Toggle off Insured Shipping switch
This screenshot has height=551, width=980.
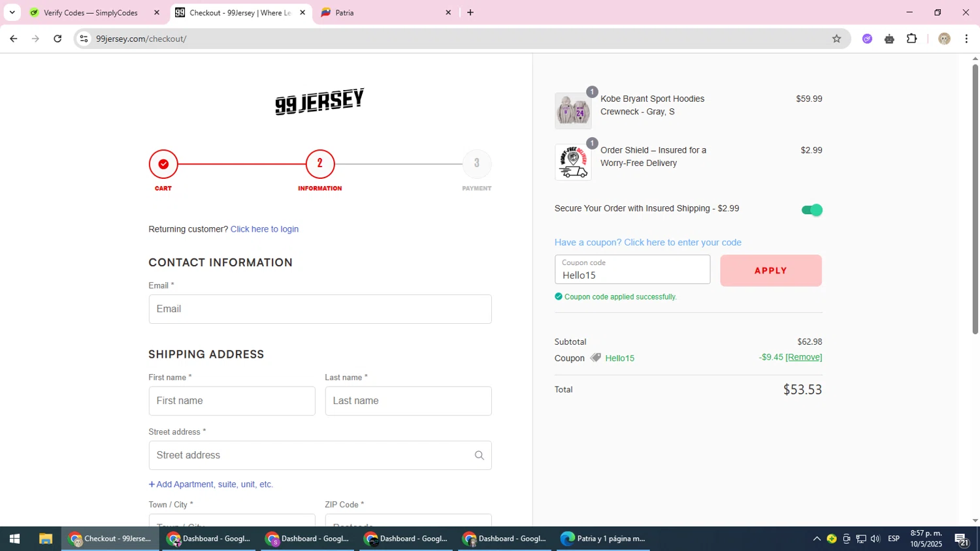[x=811, y=210]
